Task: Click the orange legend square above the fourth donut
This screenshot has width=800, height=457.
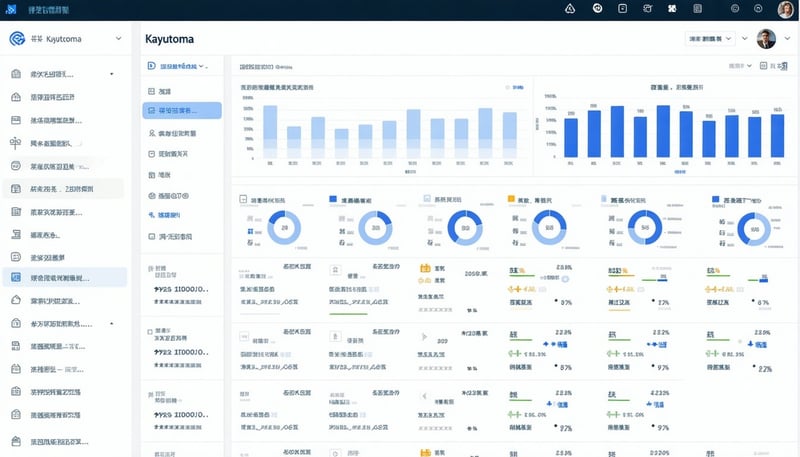Action: (x=511, y=198)
